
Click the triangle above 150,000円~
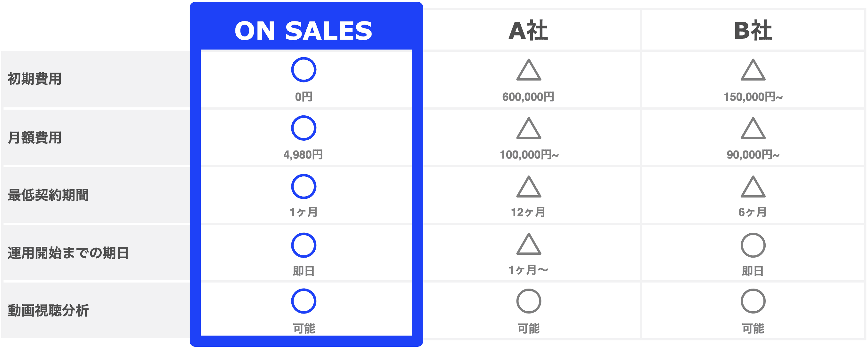pos(753,71)
